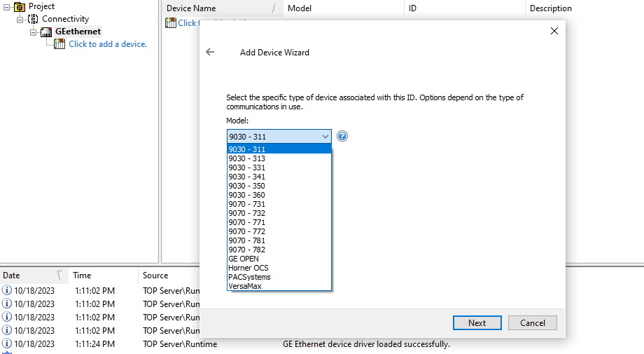
Task: Choose 9070 - 772 from dropdown list
Action: [x=279, y=231]
